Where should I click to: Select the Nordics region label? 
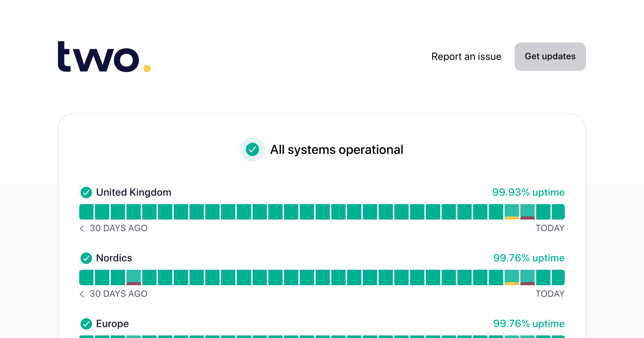(x=114, y=258)
